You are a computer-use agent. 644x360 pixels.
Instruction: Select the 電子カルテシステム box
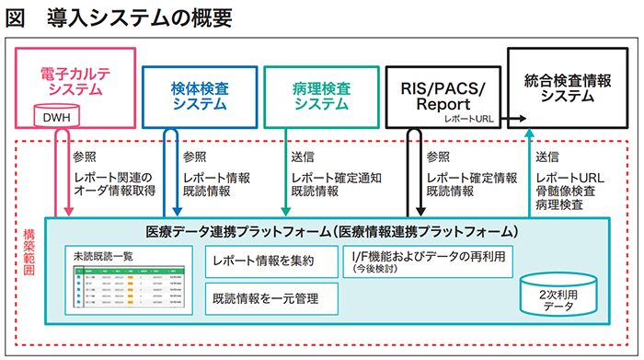click(75, 88)
